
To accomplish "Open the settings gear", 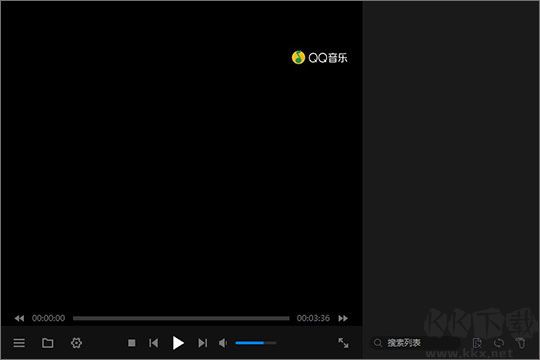I will 76,343.
